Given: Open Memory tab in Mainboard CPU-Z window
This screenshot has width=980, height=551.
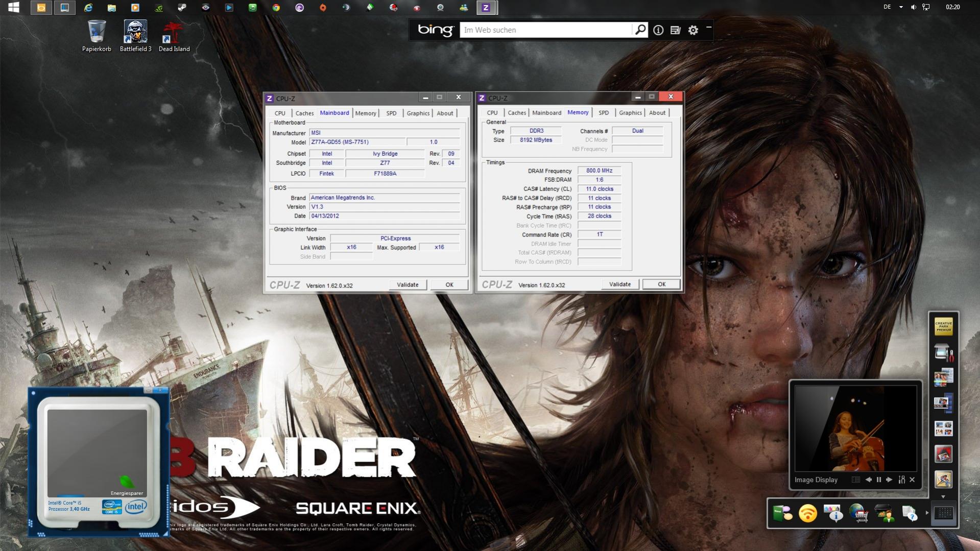Looking at the screenshot, I should [x=366, y=113].
